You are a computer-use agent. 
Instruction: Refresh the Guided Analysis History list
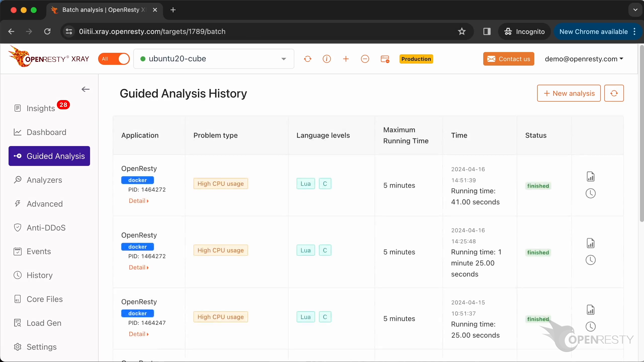[x=614, y=93]
